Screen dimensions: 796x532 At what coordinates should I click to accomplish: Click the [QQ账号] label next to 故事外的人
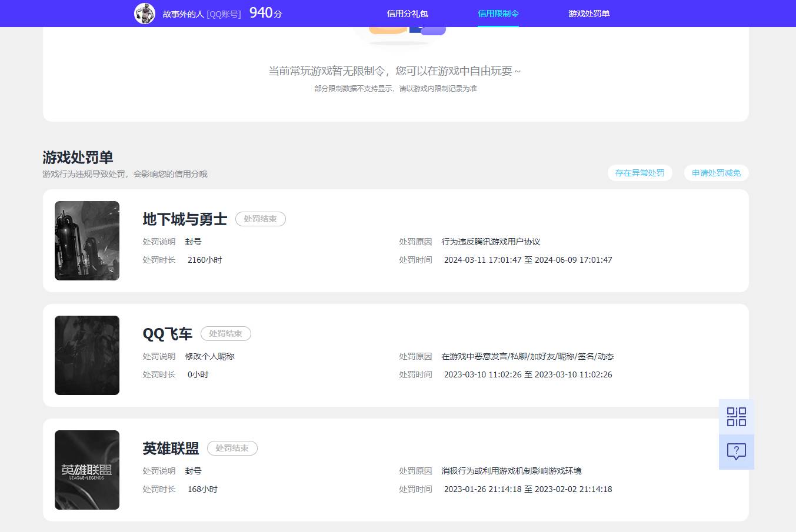[222, 13]
